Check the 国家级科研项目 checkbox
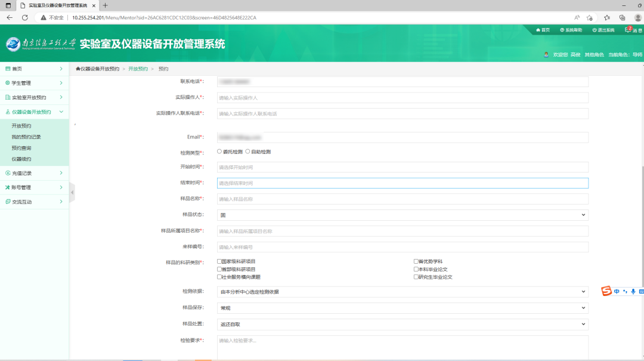The width and height of the screenshot is (644, 361). coord(219,261)
